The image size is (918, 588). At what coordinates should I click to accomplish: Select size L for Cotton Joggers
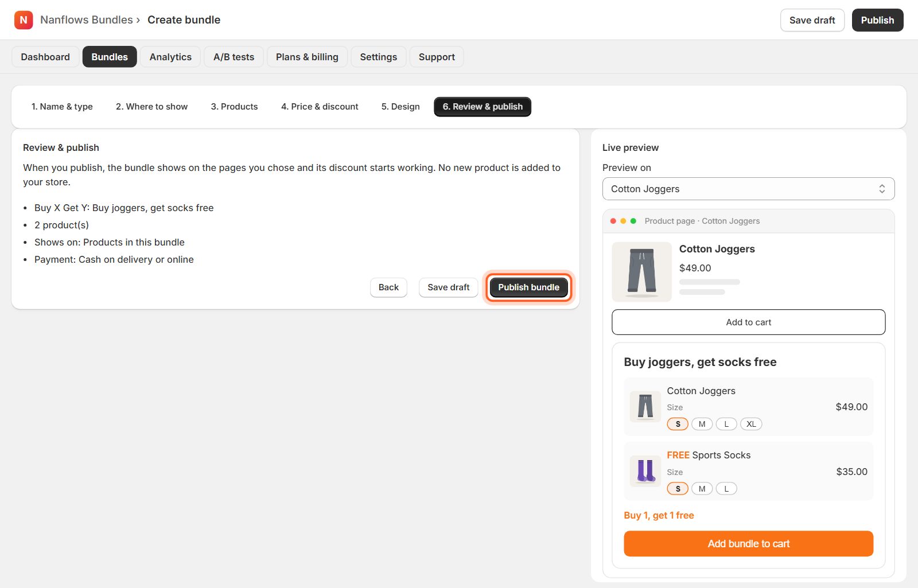[726, 424]
